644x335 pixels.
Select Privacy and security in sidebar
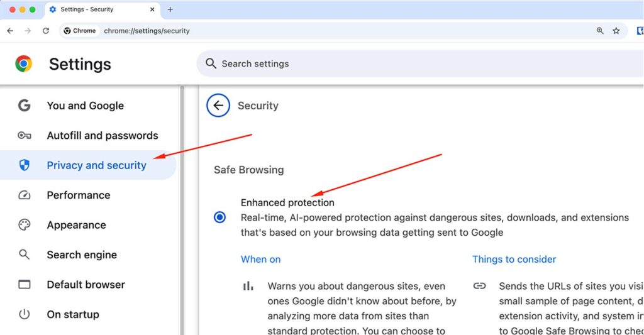tap(96, 165)
